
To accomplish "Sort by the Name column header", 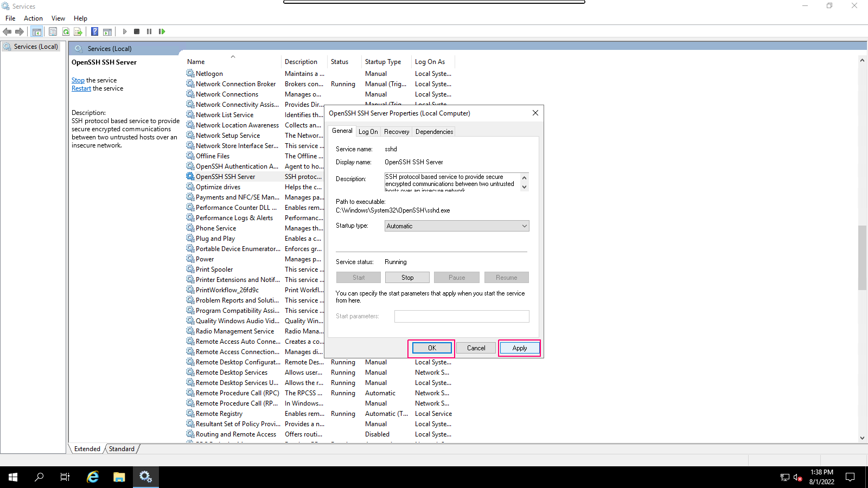I will coord(233,62).
